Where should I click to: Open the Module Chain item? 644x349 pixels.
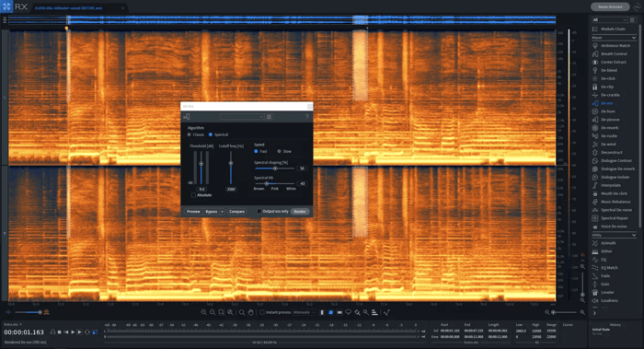tap(609, 29)
